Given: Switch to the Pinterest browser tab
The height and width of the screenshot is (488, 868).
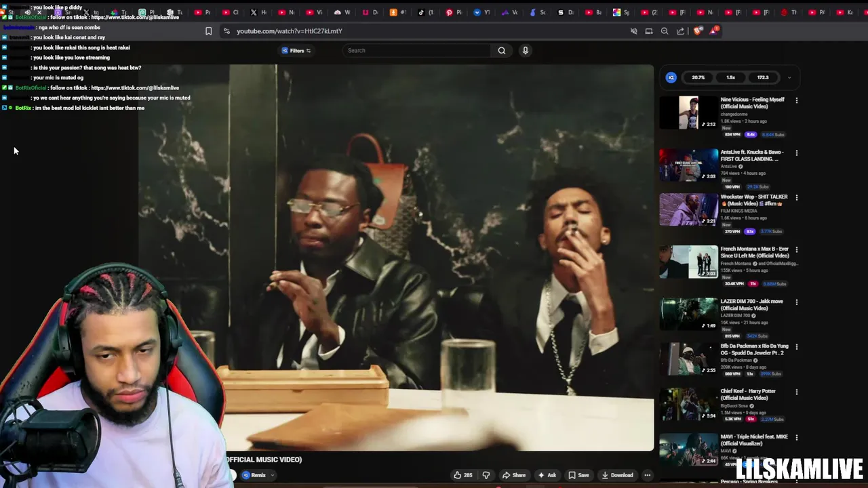Looking at the screenshot, I should (453, 12).
